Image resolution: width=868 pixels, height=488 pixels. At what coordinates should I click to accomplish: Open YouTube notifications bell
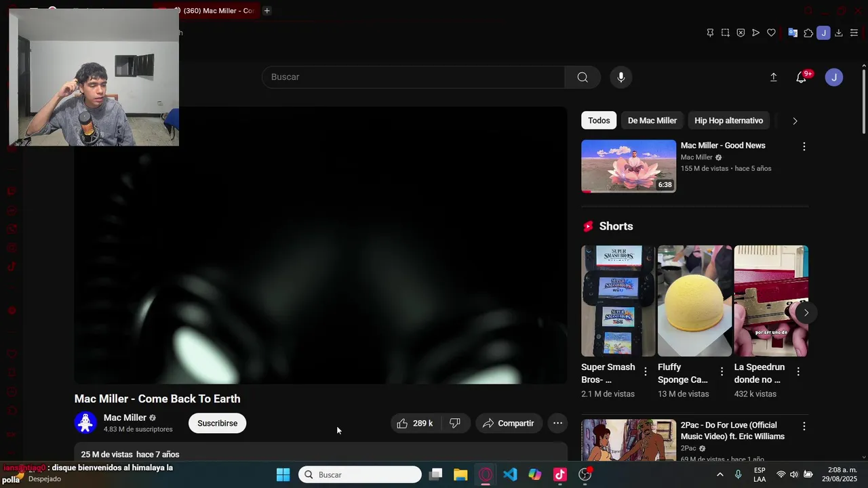(801, 77)
